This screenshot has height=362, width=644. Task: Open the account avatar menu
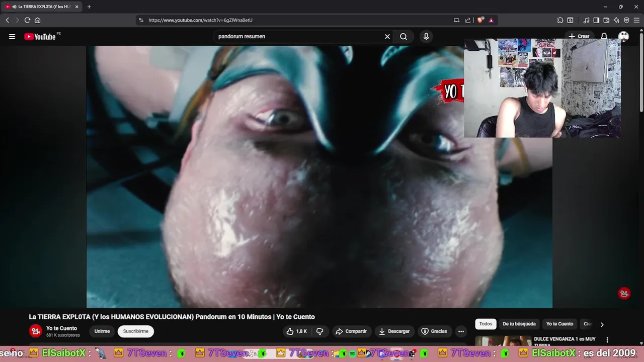(x=623, y=36)
